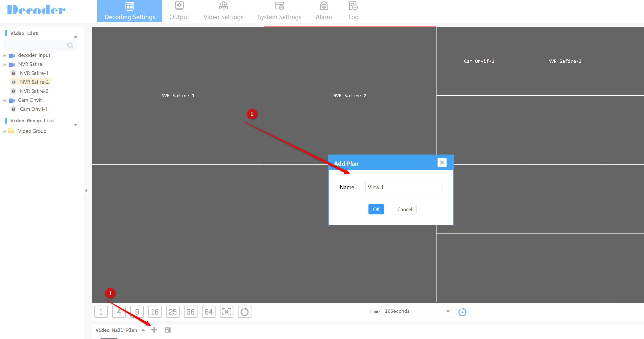The width and height of the screenshot is (644, 339).
Task: Click the Decoder logo
Action: coord(36,10)
